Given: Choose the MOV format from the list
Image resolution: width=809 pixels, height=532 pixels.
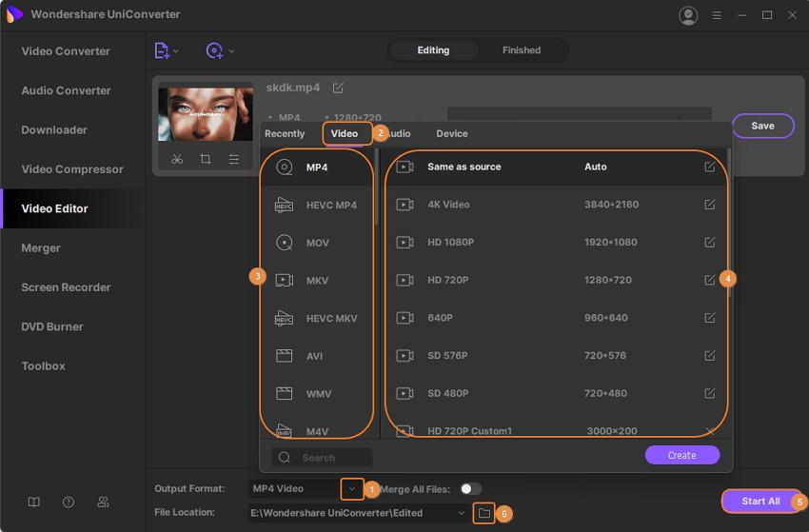Looking at the screenshot, I should click(x=317, y=243).
